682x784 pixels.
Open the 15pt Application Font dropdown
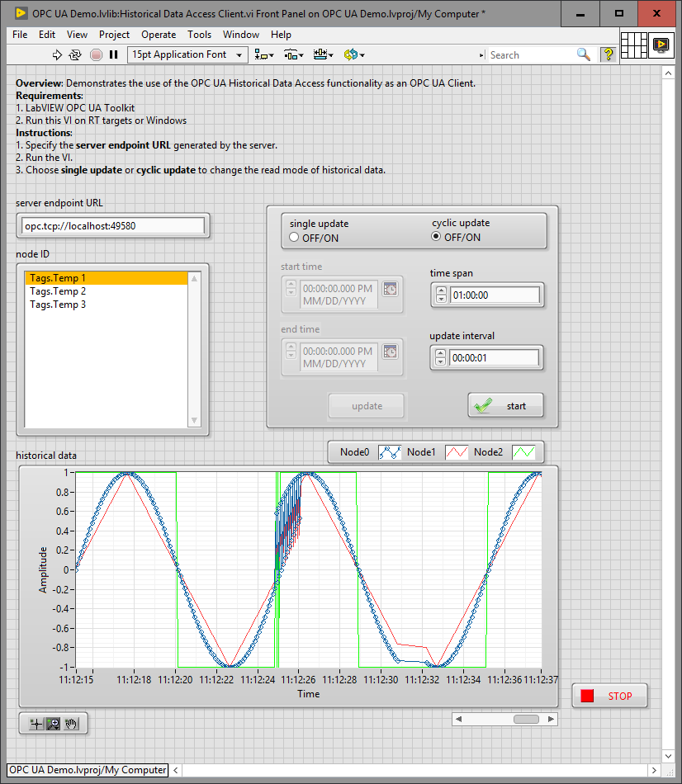[x=187, y=54]
